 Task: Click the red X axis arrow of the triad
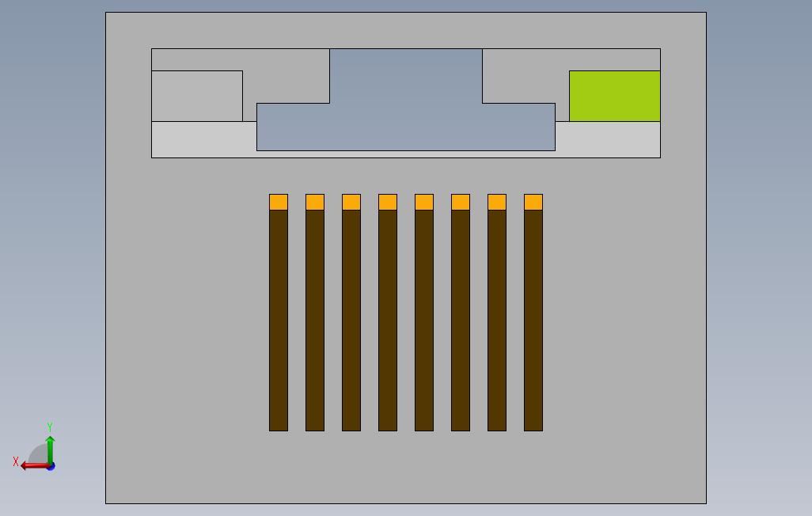(x=34, y=466)
